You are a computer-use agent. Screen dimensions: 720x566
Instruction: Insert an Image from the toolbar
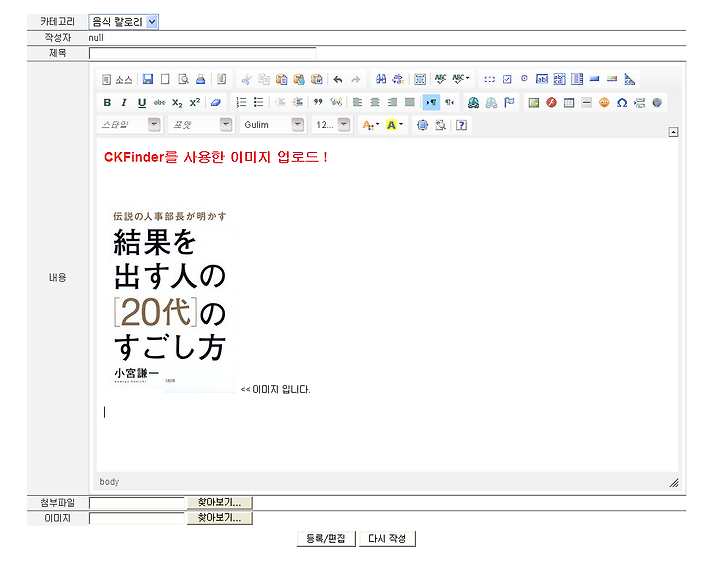click(x=534, y=102)
